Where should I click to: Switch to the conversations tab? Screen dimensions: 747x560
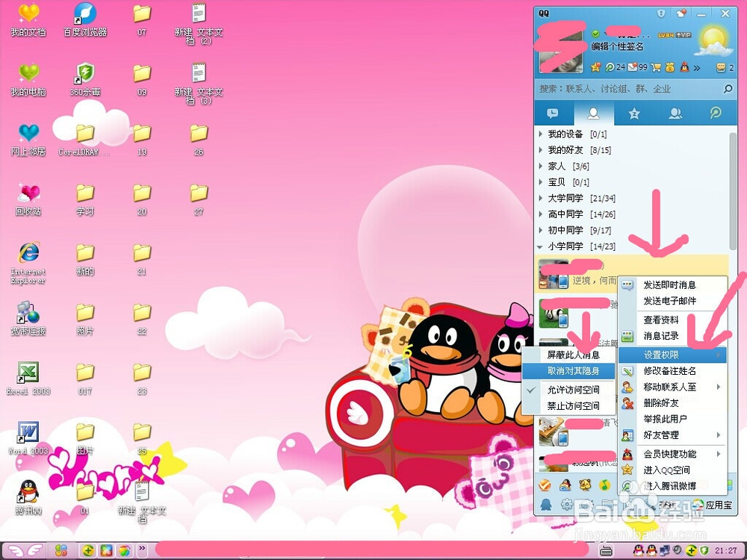pos(553,113)
